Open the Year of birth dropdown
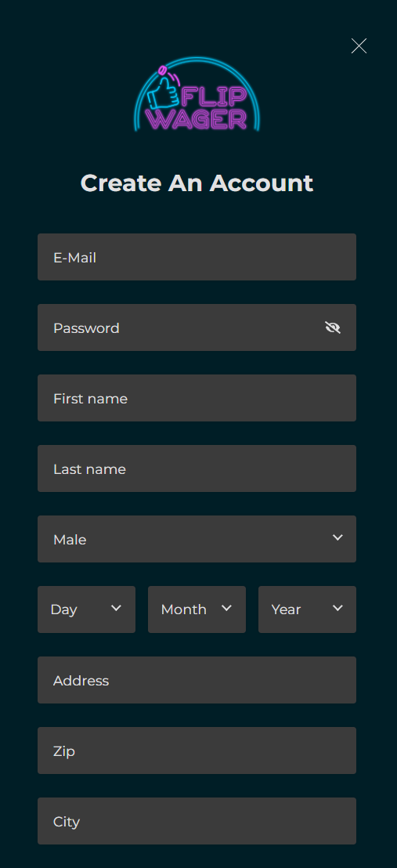The width and height of the screenshot is (397, 868). coord(307,609)
